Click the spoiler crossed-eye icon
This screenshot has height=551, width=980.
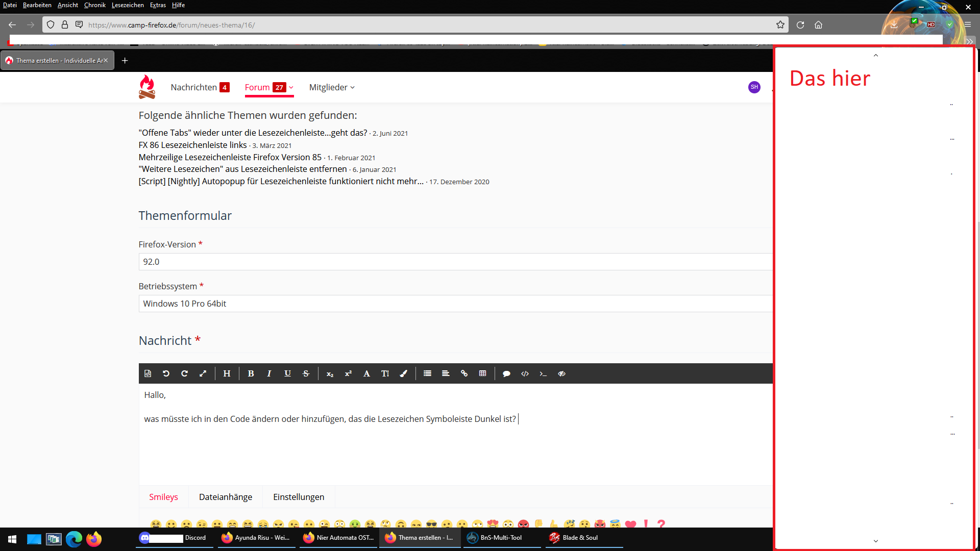tap(561, 373)
